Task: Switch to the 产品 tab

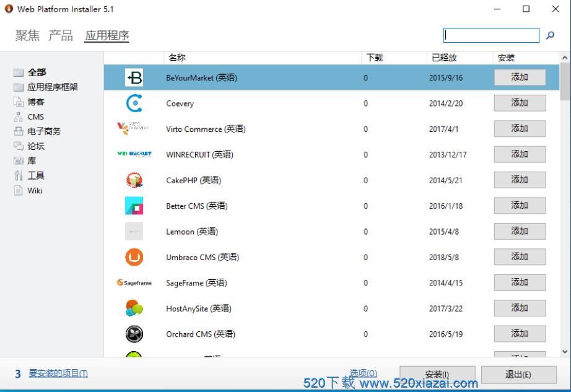Action: (61, 35)
